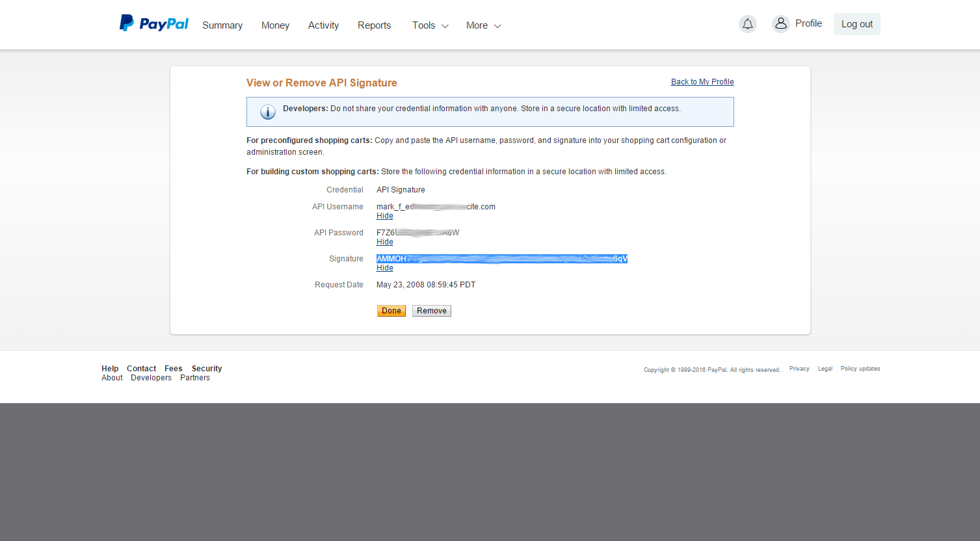Open the Legal footer link
The width and height of the screenshot is (980, 541).
click(x=825, y=369)
